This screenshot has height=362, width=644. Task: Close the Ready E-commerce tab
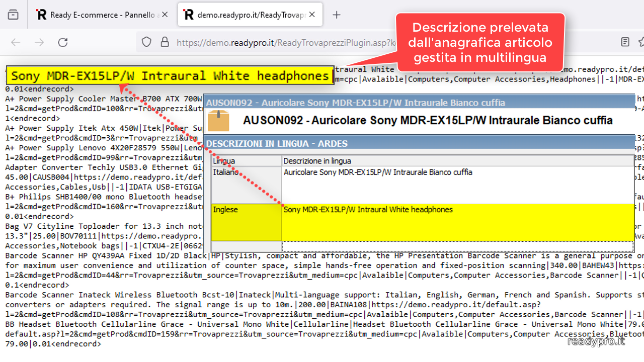click(x=165, y=15)
